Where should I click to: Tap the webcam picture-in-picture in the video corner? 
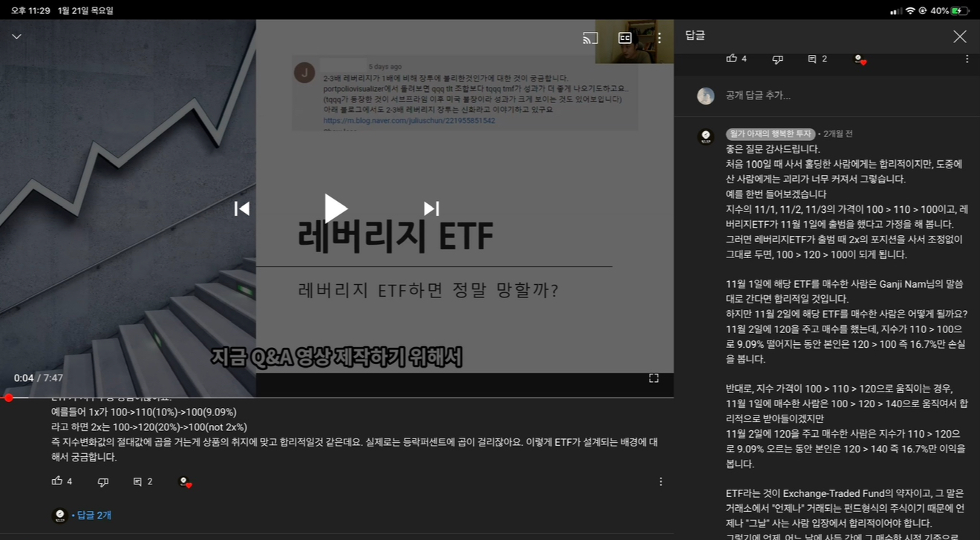(634, 42)
